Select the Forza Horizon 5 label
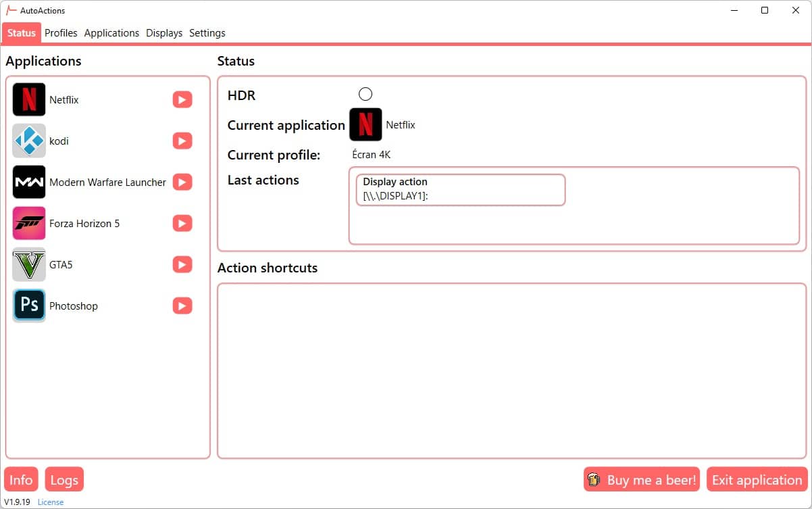Viewport: 812px width, 509px height. point(84,223)
